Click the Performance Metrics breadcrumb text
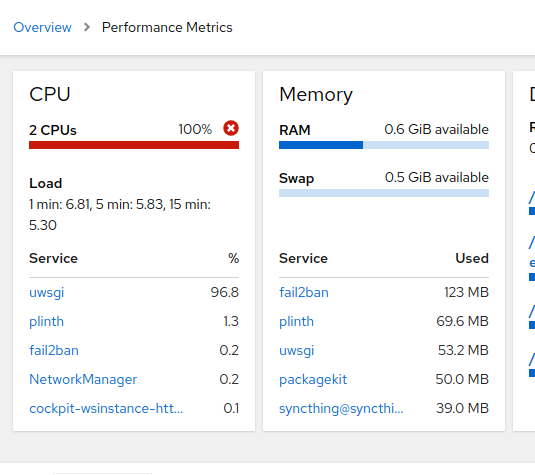The height and width of the screenshot is (475, 535). [167, 27]
